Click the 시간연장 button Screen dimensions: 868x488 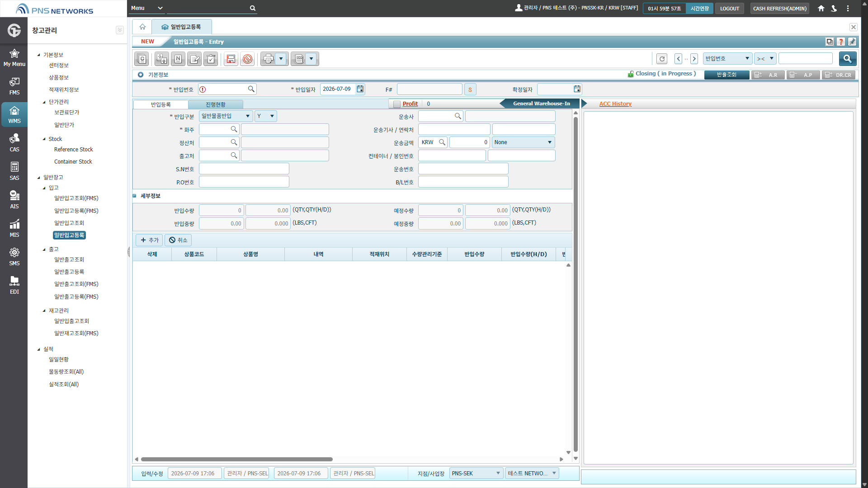pos(699,9)
